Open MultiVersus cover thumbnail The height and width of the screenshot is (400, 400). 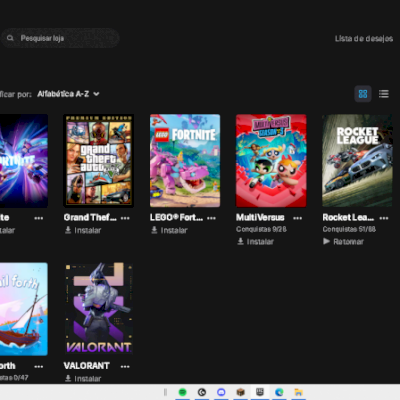coord(271,161)
